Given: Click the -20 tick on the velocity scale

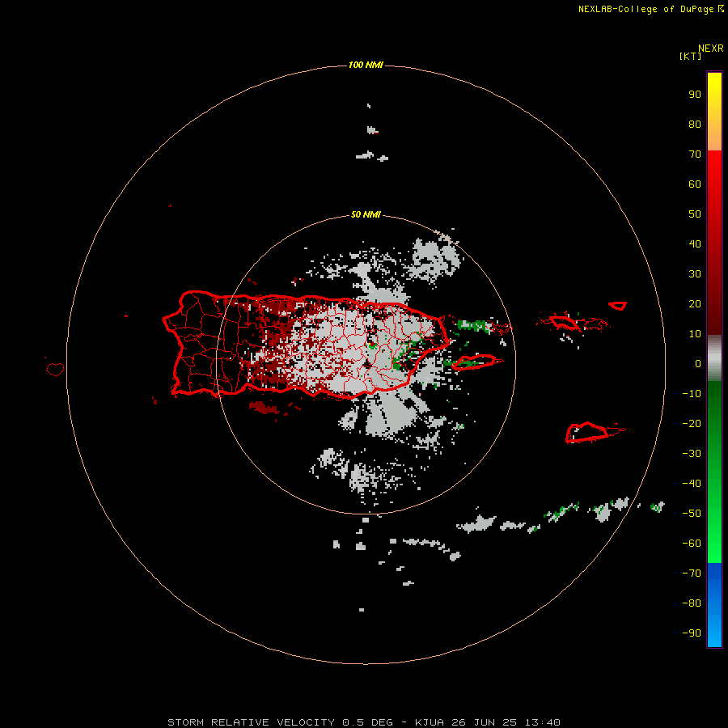Looking at the screenshot, I should (x=692, y=424).
